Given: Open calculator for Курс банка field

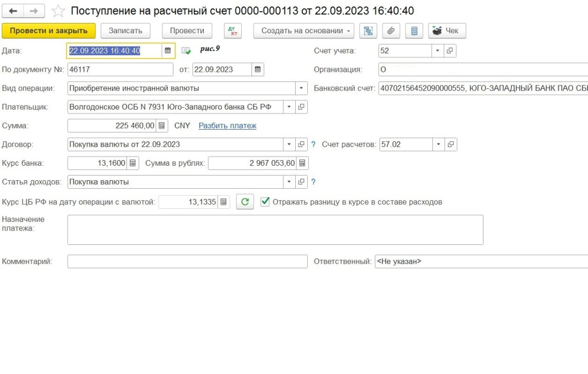Looking at the screenshot, I should click(133, 163).
